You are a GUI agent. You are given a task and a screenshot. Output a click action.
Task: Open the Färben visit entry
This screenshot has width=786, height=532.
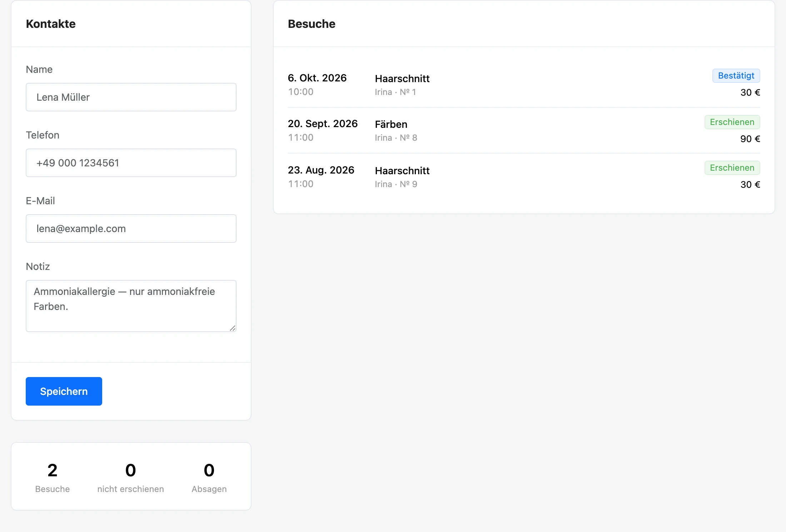pyautogui.click(x=524, y=130)
